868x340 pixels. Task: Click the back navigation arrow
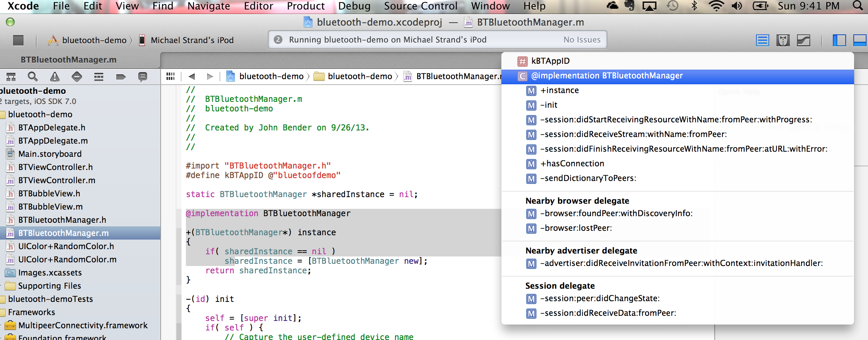(x=191, y=76)
